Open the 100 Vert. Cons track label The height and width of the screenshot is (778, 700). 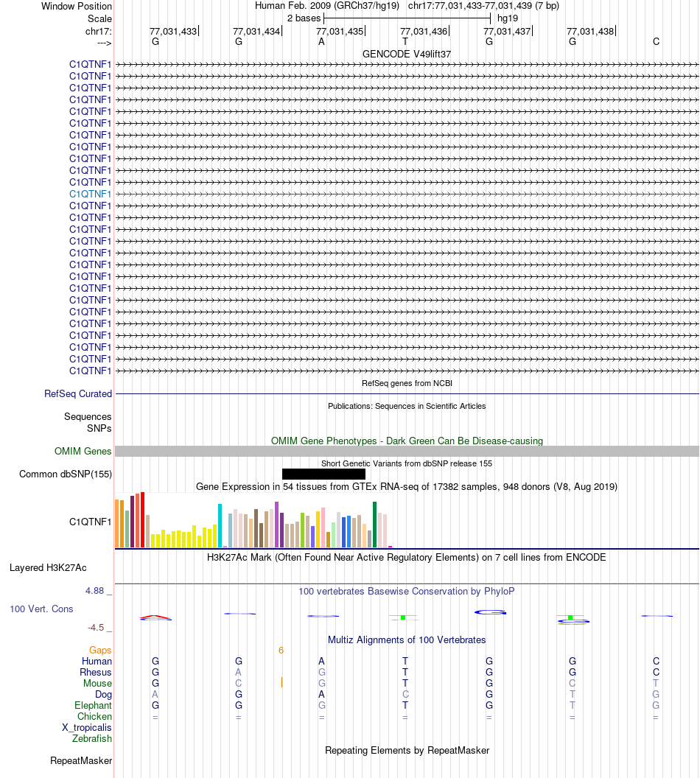coord(42,609)
